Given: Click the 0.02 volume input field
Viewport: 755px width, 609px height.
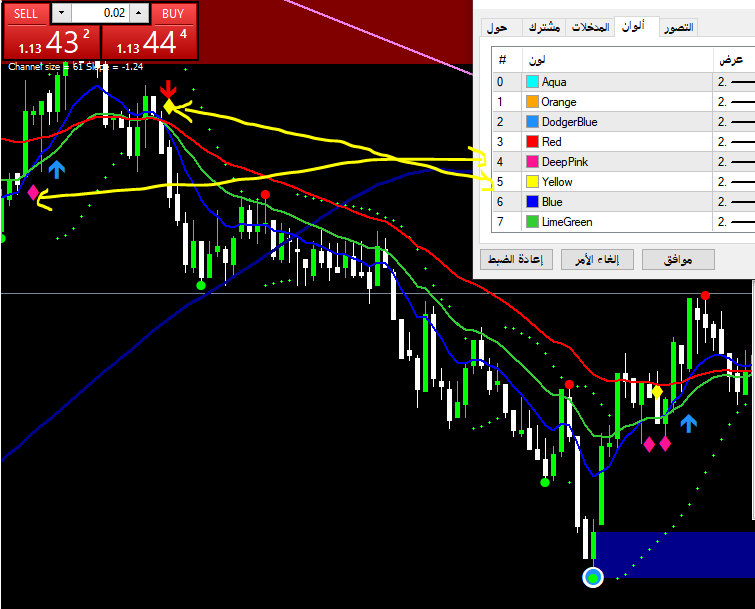Looking at the screenshot, I should point(100,13).
